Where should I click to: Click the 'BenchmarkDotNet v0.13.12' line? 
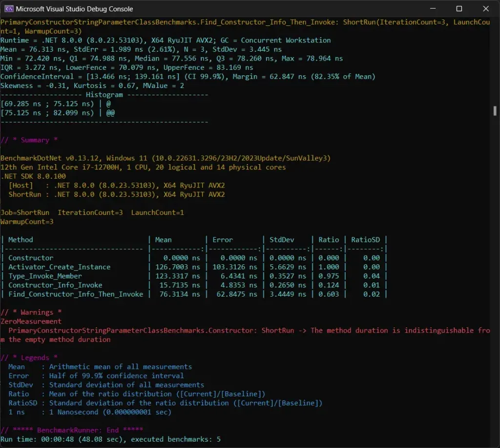click(166, 158)
